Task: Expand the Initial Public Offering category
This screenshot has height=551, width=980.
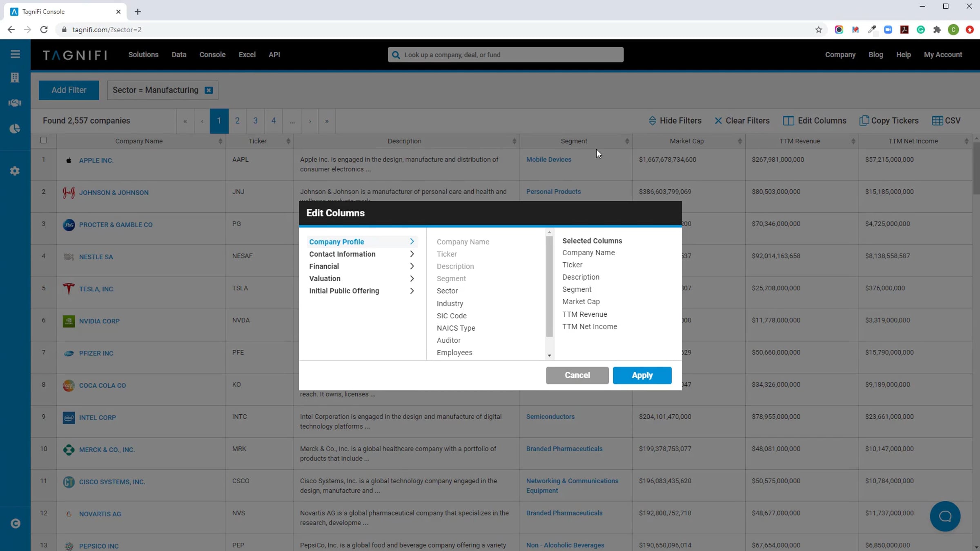Action: coord(362,291)
